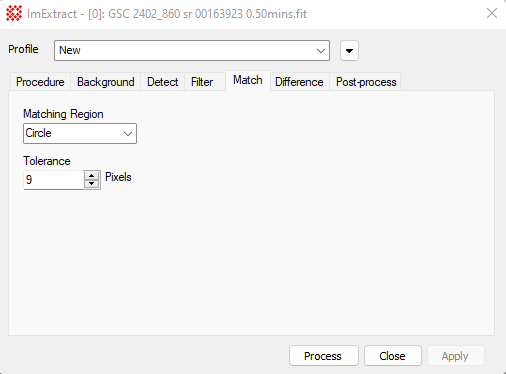This screenshot has height=374, width=506.
Task: Open the Detect tab
Action: point(163,82)
